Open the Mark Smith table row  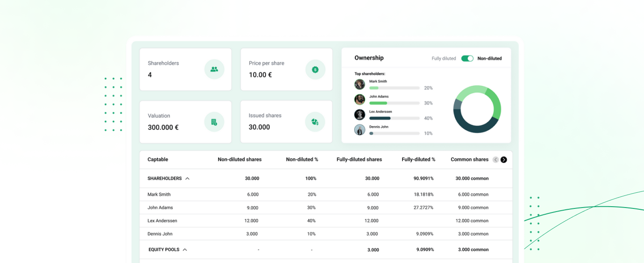pyautogui.click(x=159, y=195)
